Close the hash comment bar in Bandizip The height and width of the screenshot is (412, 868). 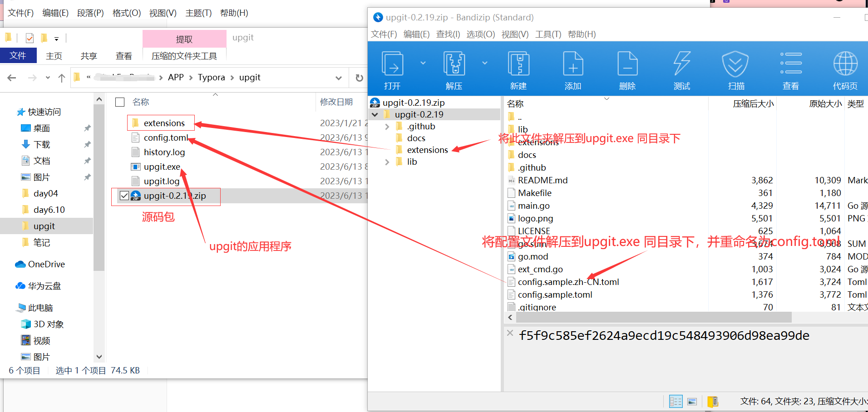click(510, 333)
